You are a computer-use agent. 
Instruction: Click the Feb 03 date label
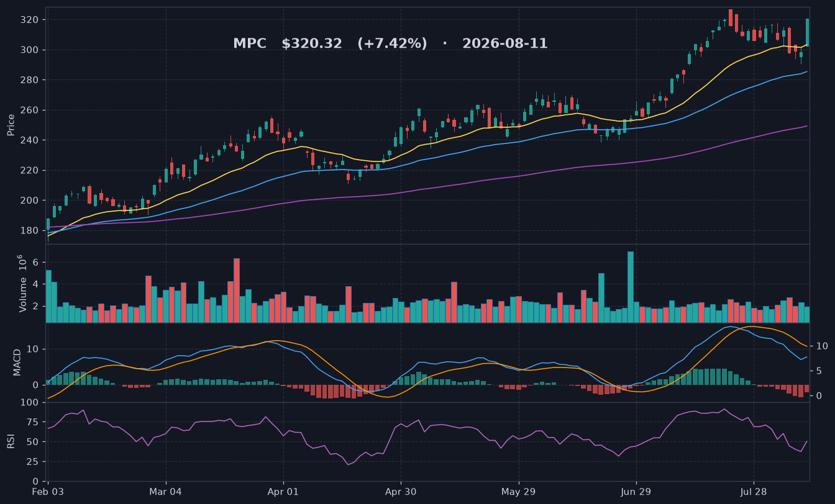[x=48, y=492]
